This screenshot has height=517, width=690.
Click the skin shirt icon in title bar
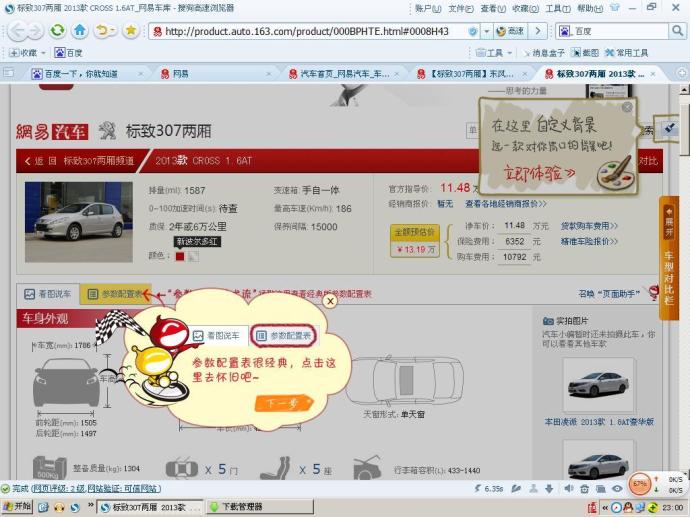point(615,8)
